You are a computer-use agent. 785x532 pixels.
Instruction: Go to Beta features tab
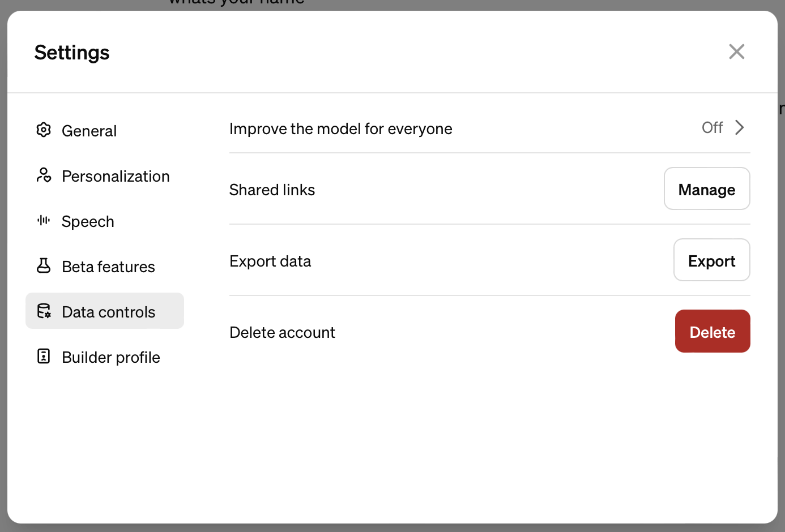(108, 267)
